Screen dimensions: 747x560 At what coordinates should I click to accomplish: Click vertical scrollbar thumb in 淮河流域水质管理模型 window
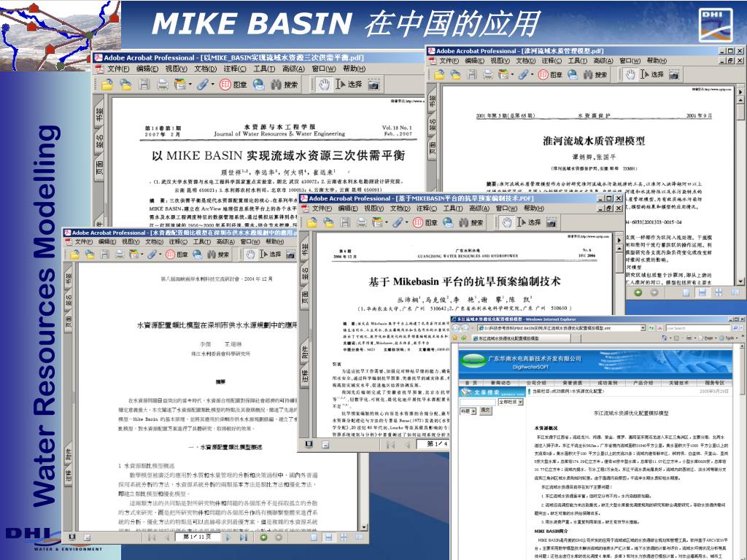pos(740,112)
